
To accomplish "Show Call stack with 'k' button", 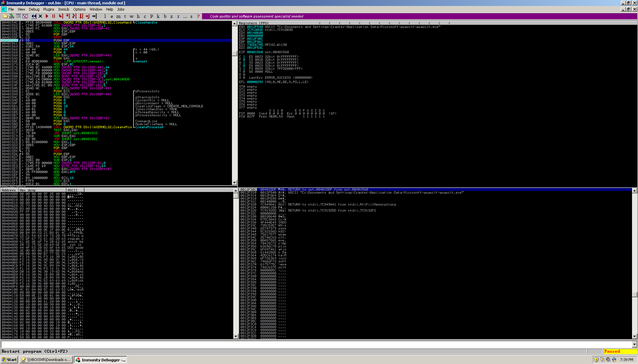I will pos(158,16).
